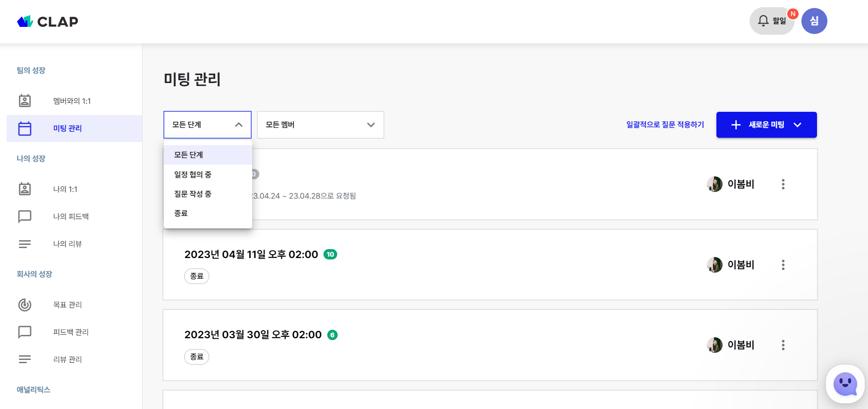Click the 피드백 관리 chat icon
The width and height of the screenshot is (868, 409).
tap(25, 332)
